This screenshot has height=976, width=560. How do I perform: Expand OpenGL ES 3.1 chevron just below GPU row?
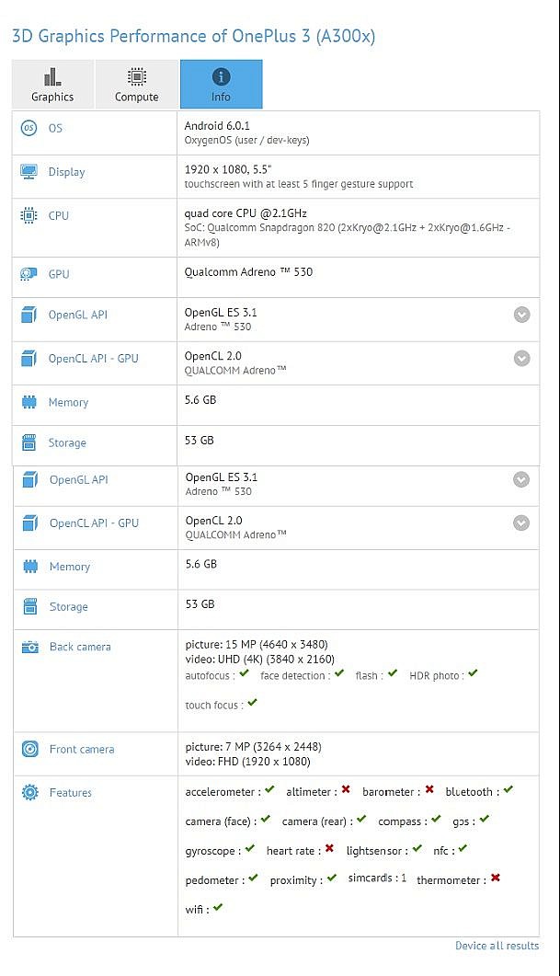pos(522,315)
